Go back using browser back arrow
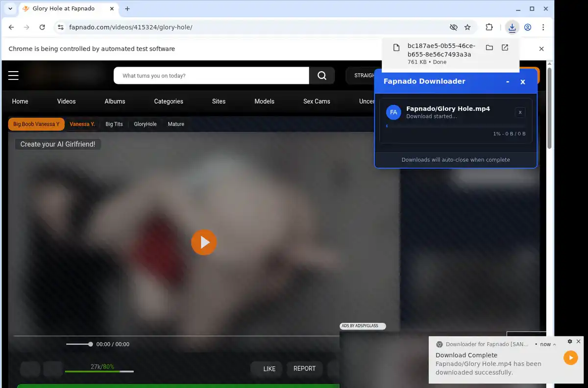This screenshot has width=588, height=388. coord(11,27)
